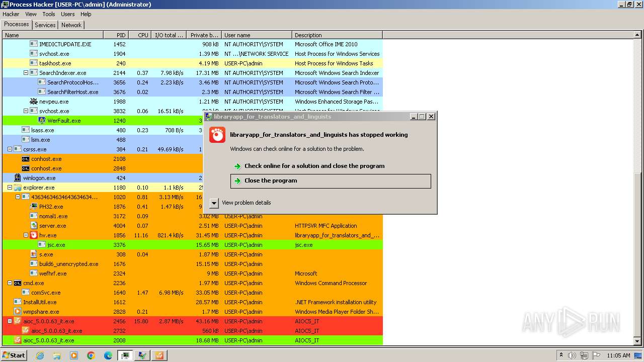This screenshot has width=644, height=362.
Task: Open the Hacker menu
Action: (11, 14)
